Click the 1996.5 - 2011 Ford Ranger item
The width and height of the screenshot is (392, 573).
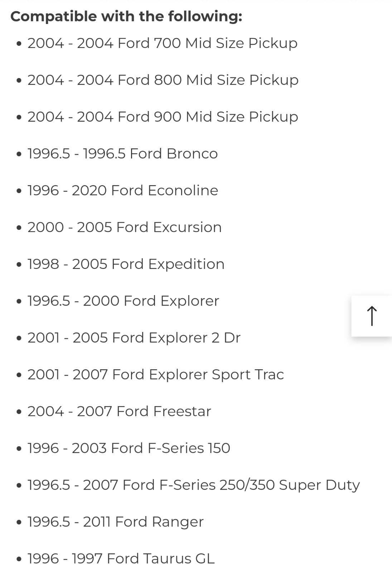point(115,522)
